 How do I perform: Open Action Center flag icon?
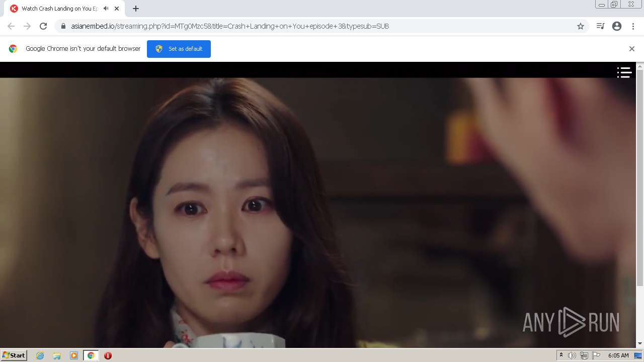tap(596, 355)
